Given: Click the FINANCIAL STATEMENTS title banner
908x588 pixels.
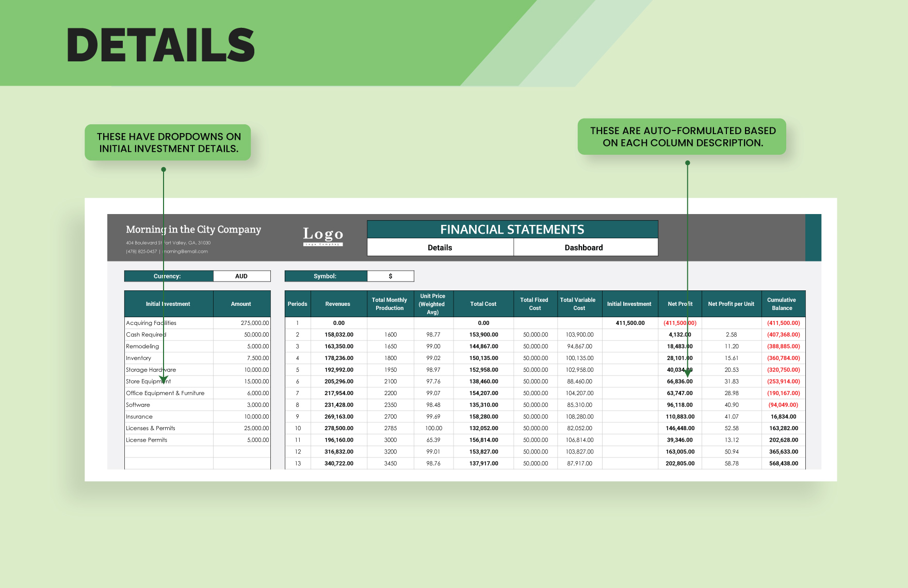Looking at the screenshot, I should tap(512, 229).
